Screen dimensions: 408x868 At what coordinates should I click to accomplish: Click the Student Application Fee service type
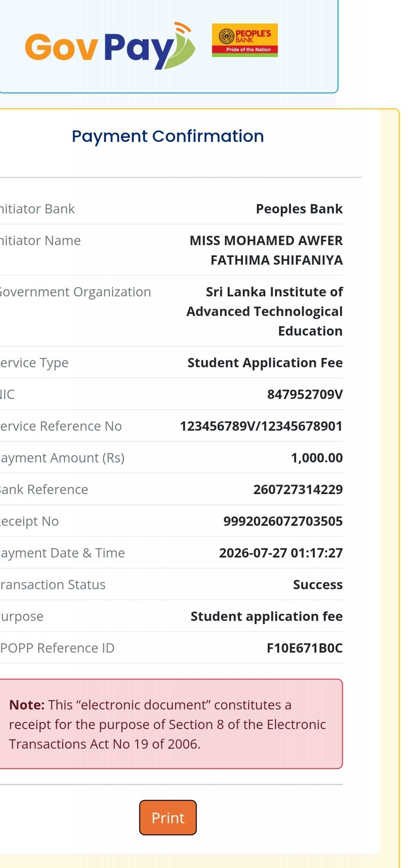point(265,363)
